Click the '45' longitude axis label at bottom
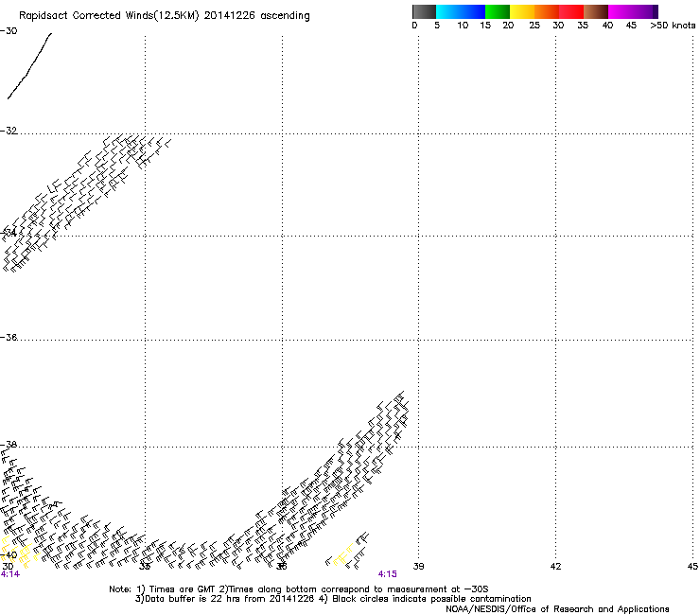The height and width of the screenshot is (615, 700). pyautogui.click(x=692, y=567)
